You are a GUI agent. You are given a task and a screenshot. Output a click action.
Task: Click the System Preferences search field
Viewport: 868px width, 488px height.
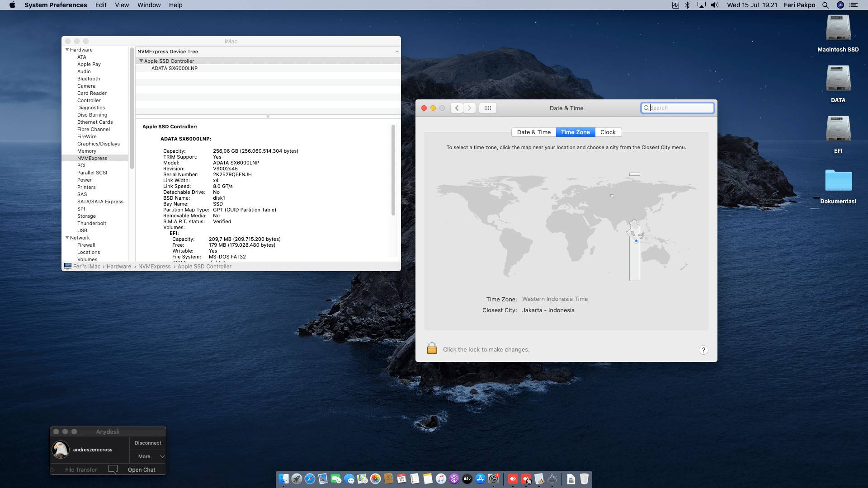677,108
